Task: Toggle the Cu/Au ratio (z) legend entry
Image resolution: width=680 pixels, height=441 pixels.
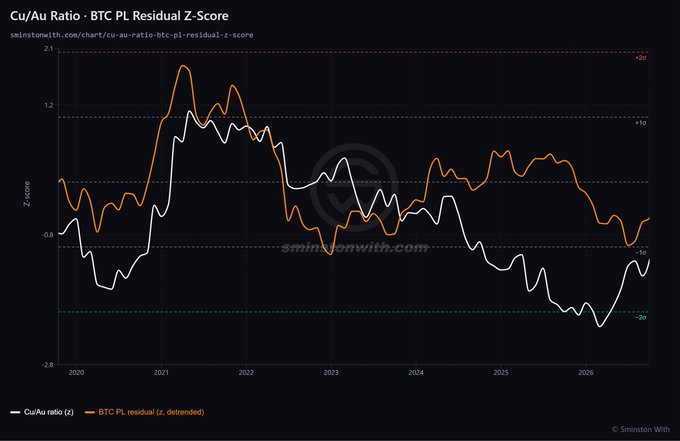Action: 42,412
